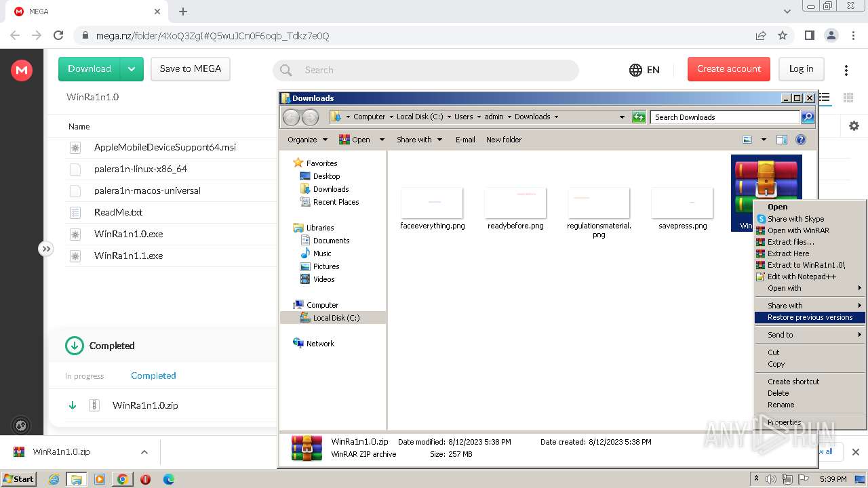
Task: Open Microsoft Edge from the taskbar
Action: point(169,479)
